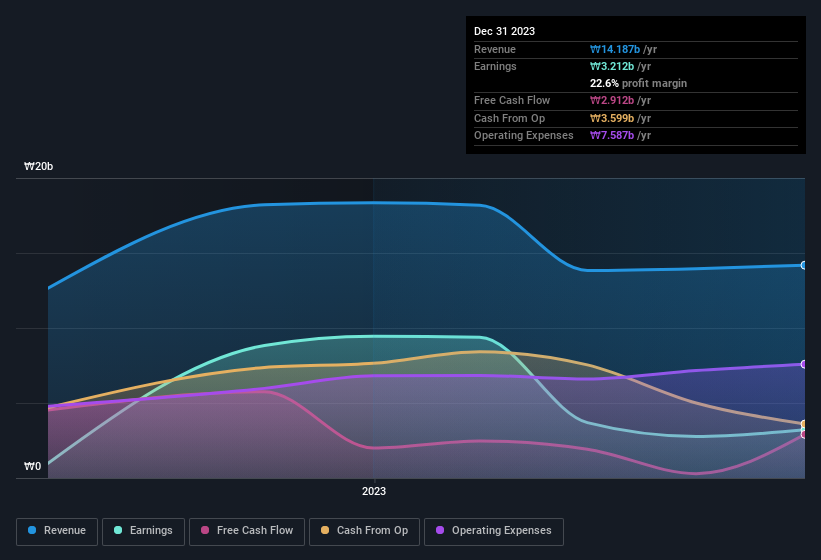821x560 pixels.
Task: Click the Dec 31 2023 tooltip date
Action: [x=504, y=31]
